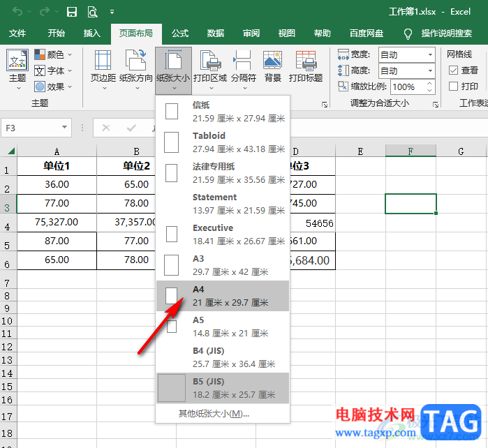Open 分隔符 breaks menu
This screenshot has width=488, height=448.
244,70
